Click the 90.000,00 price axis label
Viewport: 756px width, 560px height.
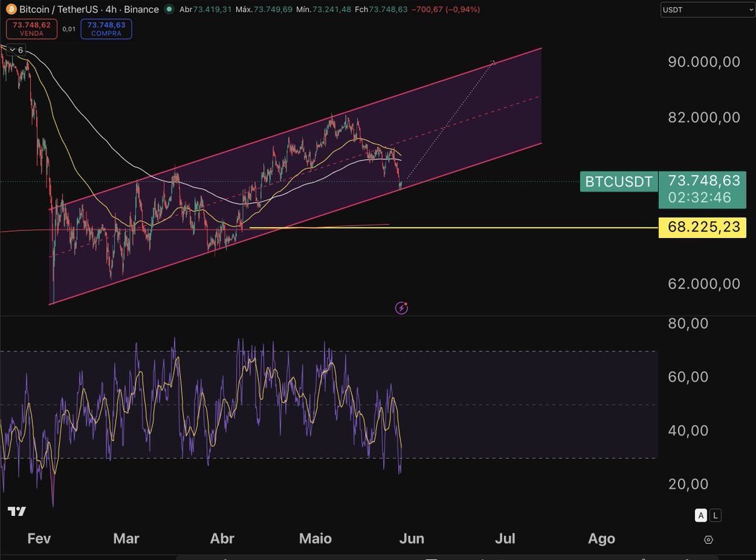click(703, 62)
